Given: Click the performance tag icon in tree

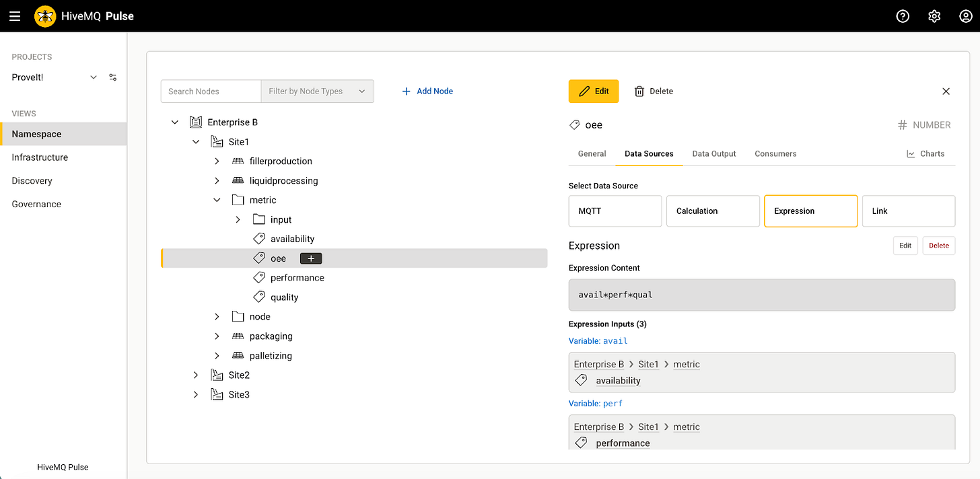Looking at the screenshot, I should pyautogui.click(x=259, y=278).
